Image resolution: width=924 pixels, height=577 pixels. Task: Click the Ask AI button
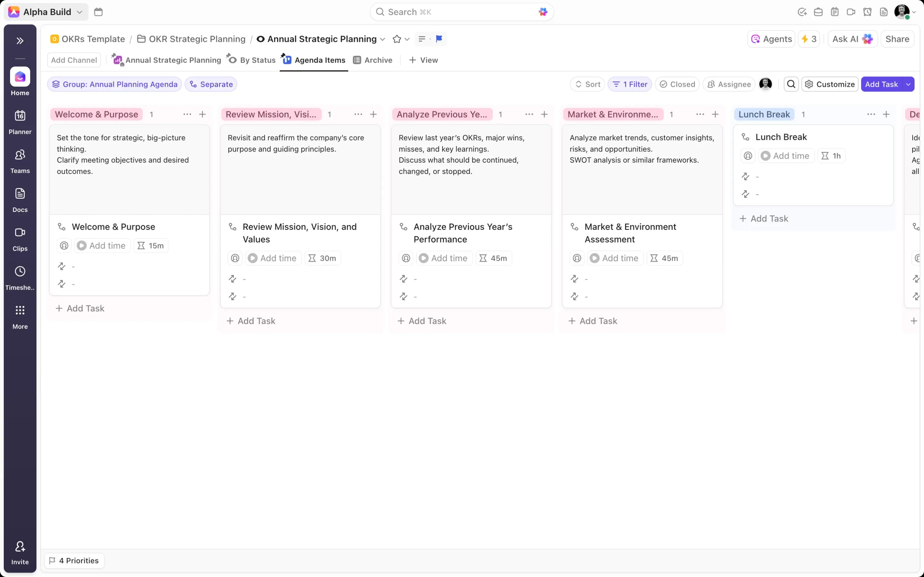[x=852, y=39]
